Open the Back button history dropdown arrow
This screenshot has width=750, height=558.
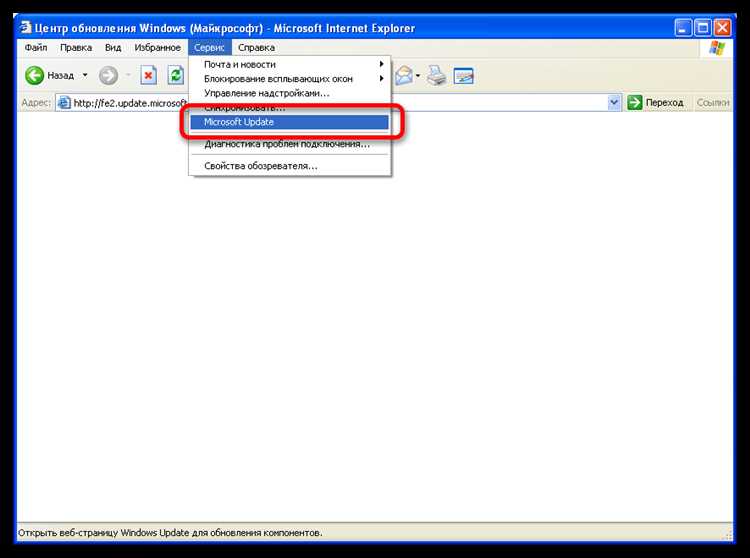[x=85, y=75]
